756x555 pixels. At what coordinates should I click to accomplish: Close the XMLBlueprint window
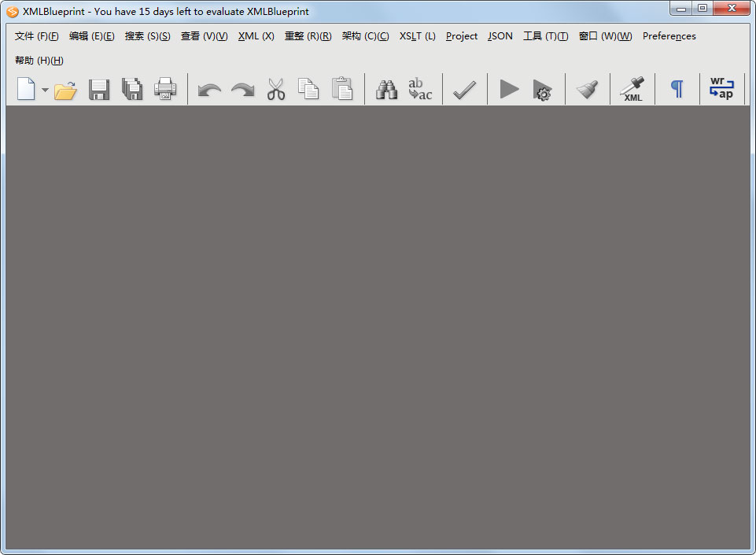732,8
